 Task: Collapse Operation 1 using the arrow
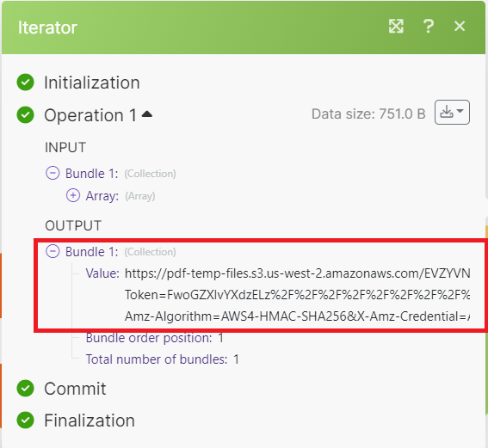[147, 114]
